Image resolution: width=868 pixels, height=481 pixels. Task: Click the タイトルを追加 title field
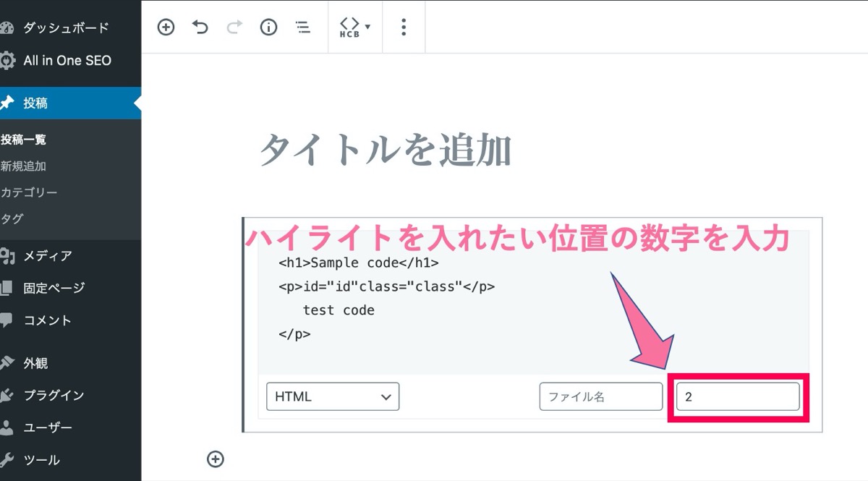(x=386, y=150)
